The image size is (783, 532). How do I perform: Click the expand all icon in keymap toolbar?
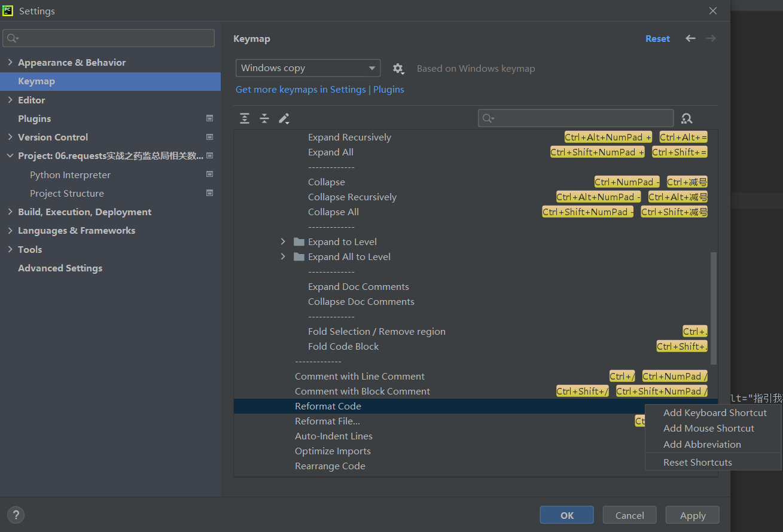click(x=245, y=118)
